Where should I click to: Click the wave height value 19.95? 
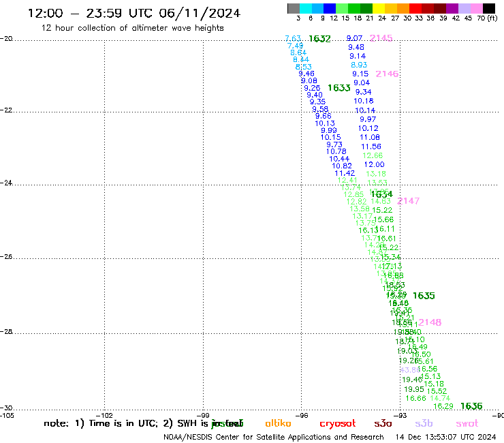pyautogui.click(x=414, y=389)
